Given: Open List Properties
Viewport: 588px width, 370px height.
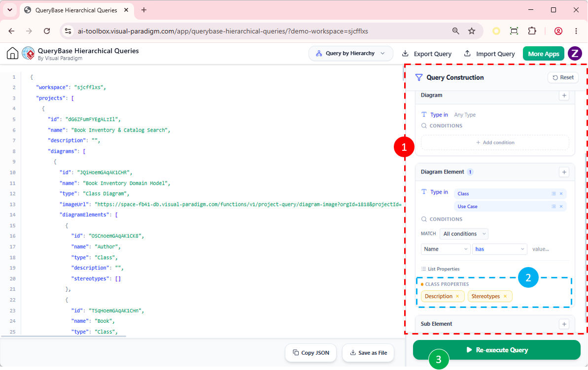Looking at the screenshot, I should pyautogui.click(x=440, y=269).
